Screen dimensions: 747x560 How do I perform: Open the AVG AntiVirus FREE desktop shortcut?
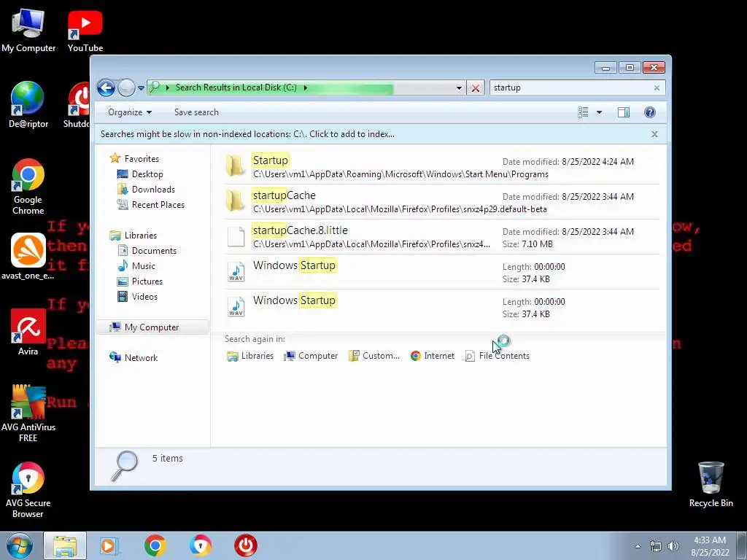[28, 413]
